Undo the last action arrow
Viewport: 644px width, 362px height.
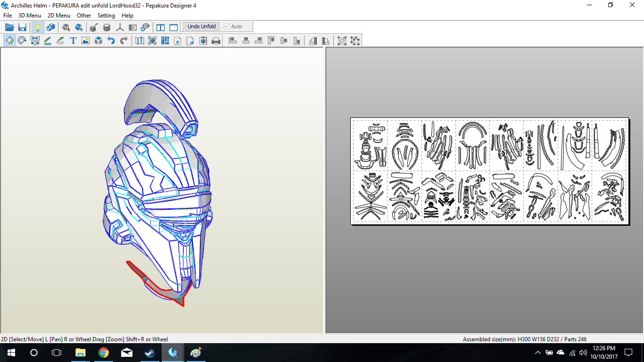(x=111, y=41)
